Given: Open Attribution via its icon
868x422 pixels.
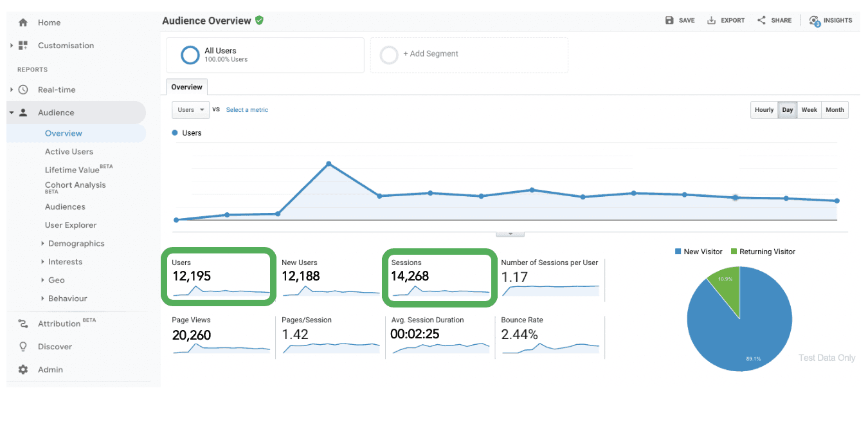Looking at the screenshot, I should click(24, 323).
